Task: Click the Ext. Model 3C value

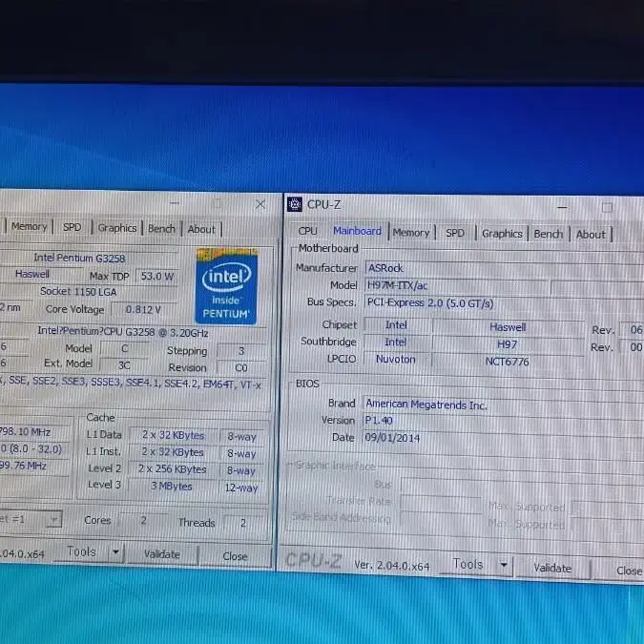Action: [124, 365]
